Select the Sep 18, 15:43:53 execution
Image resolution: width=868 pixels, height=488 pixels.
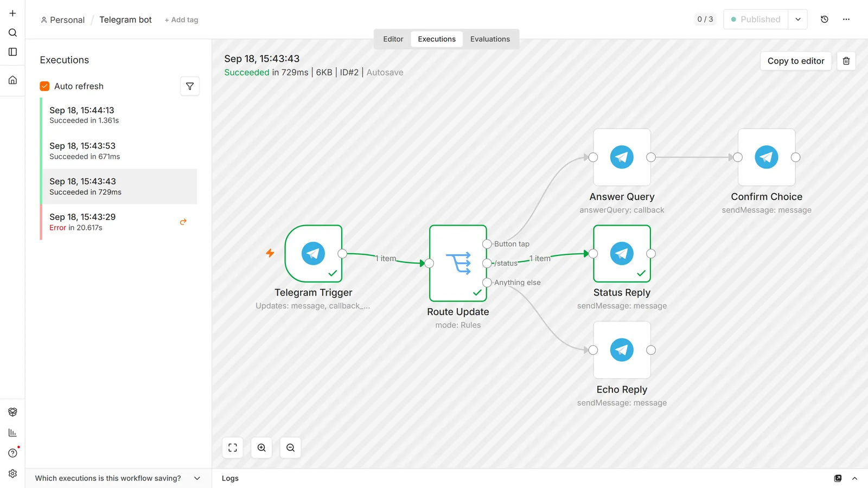point(119,151)
